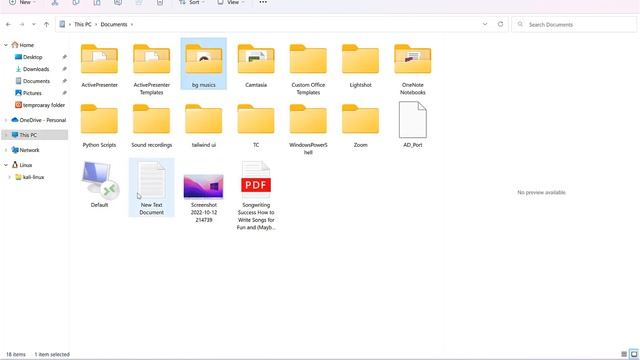Screen dimensions: 640x360
Task: Expand chevron between This PC and Documents
Action: [x=96, y=24]
